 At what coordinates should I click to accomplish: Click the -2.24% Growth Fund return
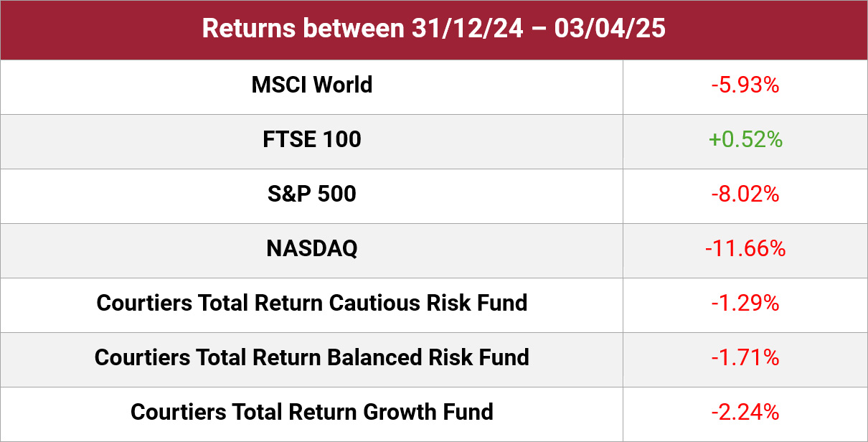[745, 412]
